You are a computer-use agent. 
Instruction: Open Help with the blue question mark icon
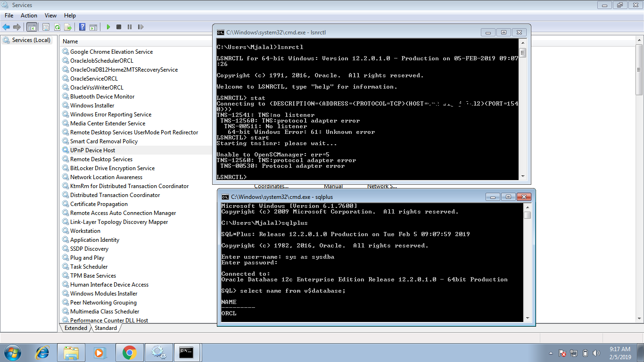(82, 27)
